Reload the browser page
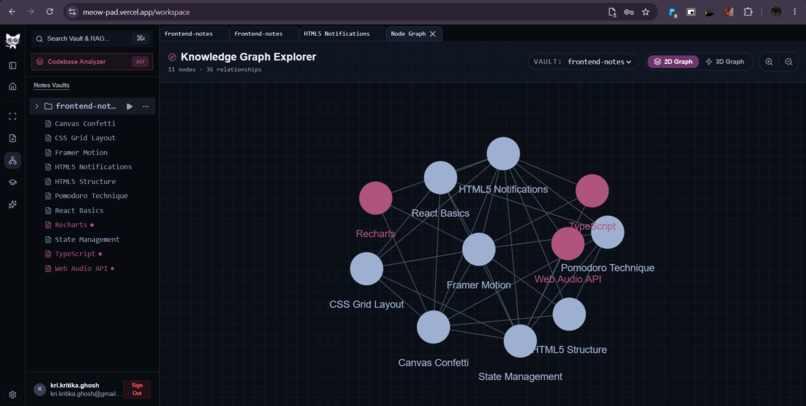The height and width of the screenshot is (406, 806). click(x=50, y=12)
